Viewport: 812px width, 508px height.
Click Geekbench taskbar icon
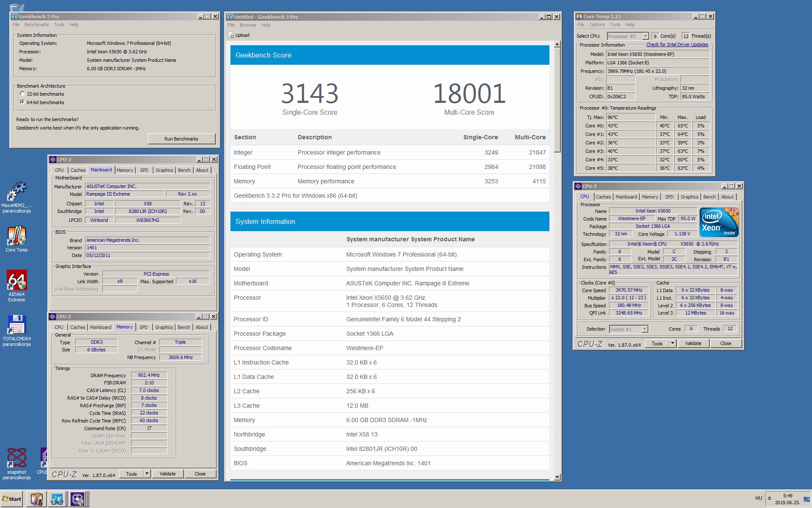coord(57,499)
